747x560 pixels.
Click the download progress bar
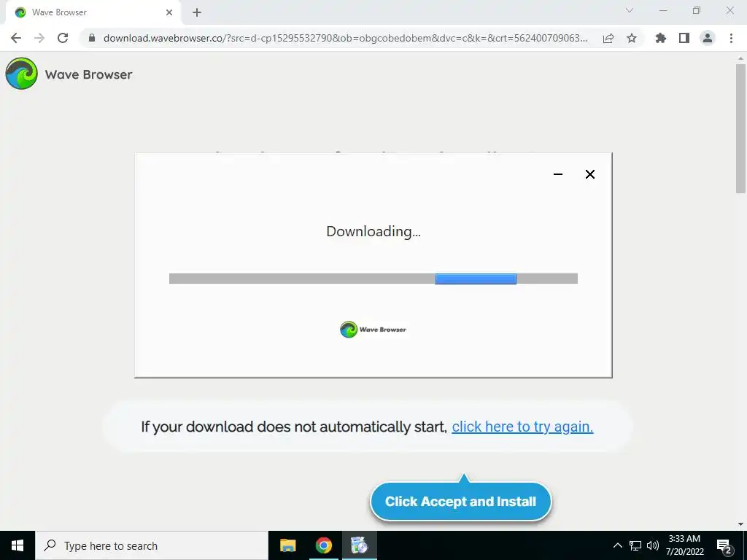(x=373, y=279)
